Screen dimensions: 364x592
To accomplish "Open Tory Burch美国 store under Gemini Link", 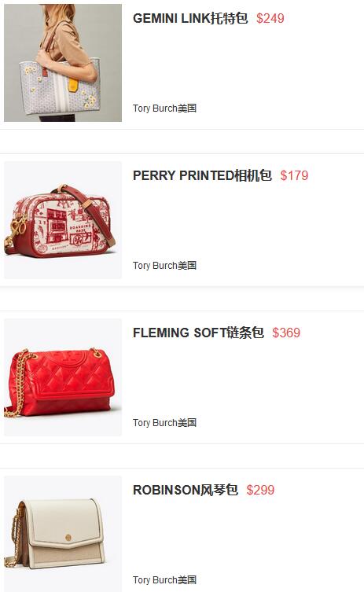I will tap(164, 108).
